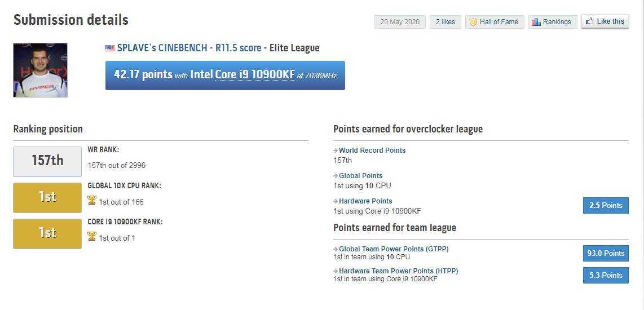
Task: Open SPLAVE's profile avatar photo
Action: coord(40,70)
